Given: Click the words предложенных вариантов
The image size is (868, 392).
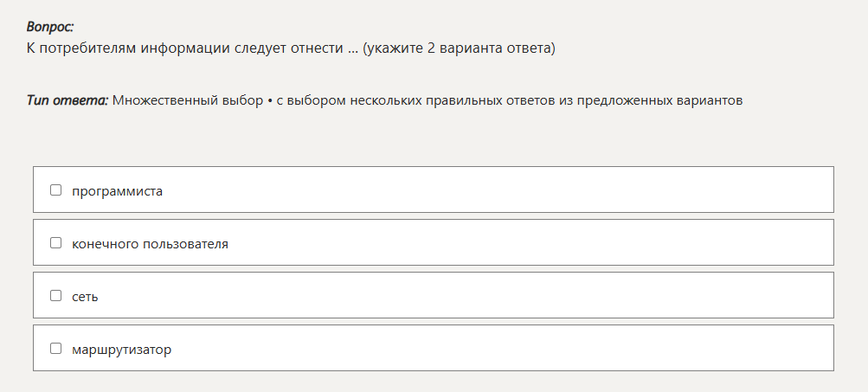Looking at the screenshot, I should tap(669, 100).
